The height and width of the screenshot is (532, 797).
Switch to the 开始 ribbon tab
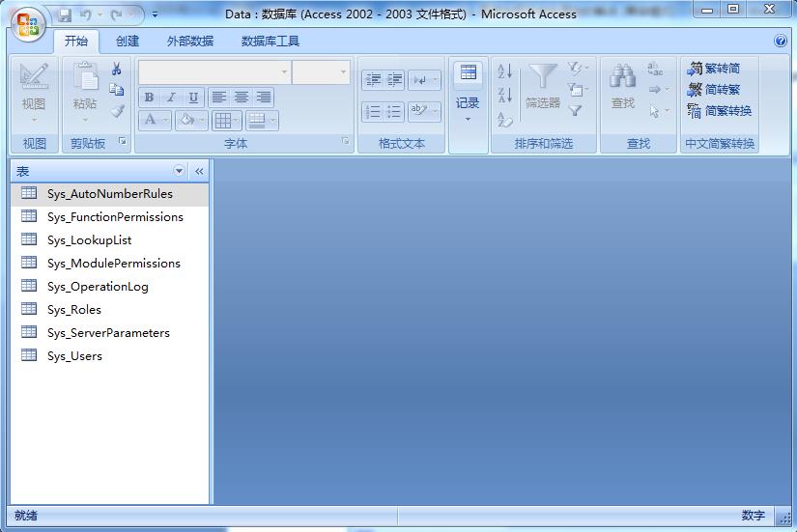tap(76, 42)
